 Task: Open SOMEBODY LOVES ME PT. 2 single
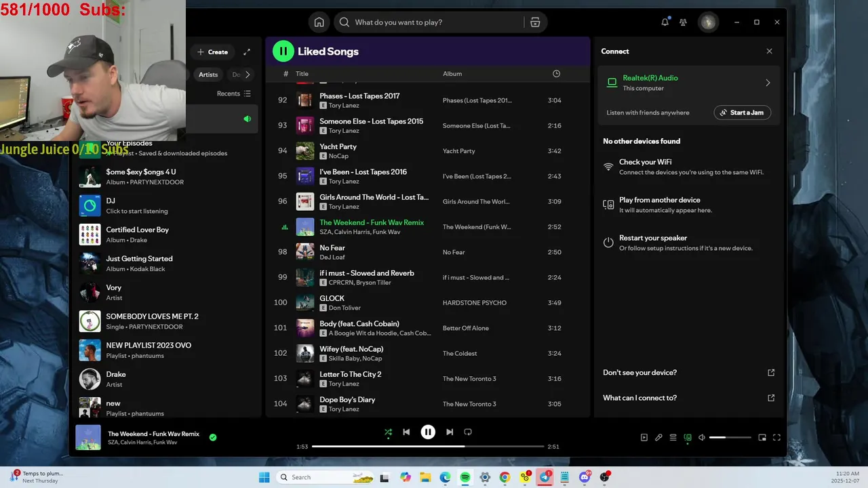tap(166, 321)
